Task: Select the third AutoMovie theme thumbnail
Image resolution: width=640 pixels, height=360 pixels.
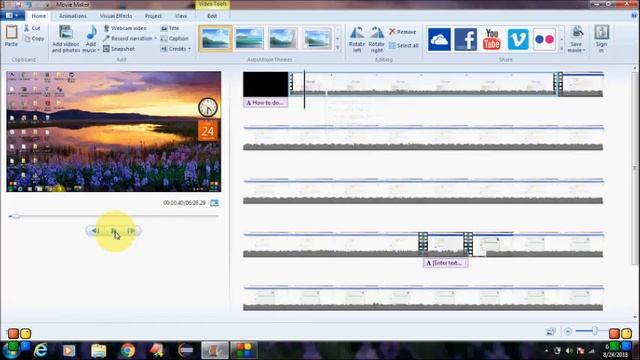Action: coord(283,38)
